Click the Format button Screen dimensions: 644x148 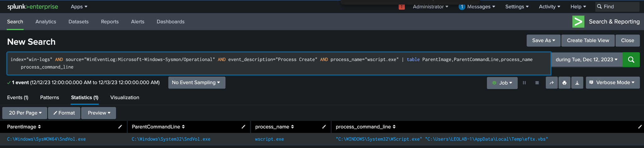(x=64, y=113)
